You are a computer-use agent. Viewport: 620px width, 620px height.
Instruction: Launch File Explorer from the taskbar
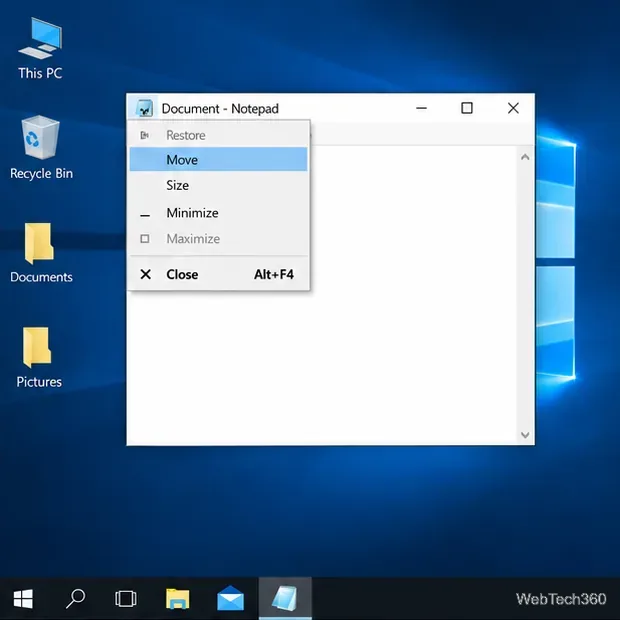pos(178,599)
